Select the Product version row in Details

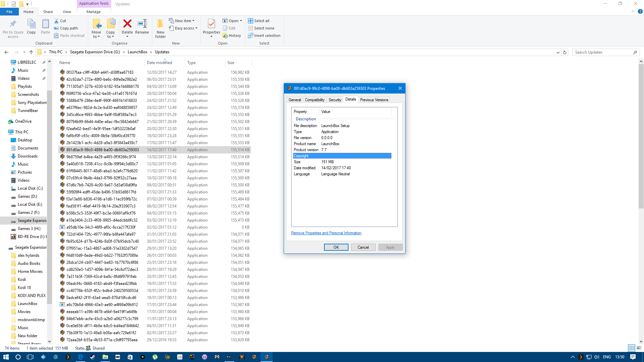click(342, 150)
